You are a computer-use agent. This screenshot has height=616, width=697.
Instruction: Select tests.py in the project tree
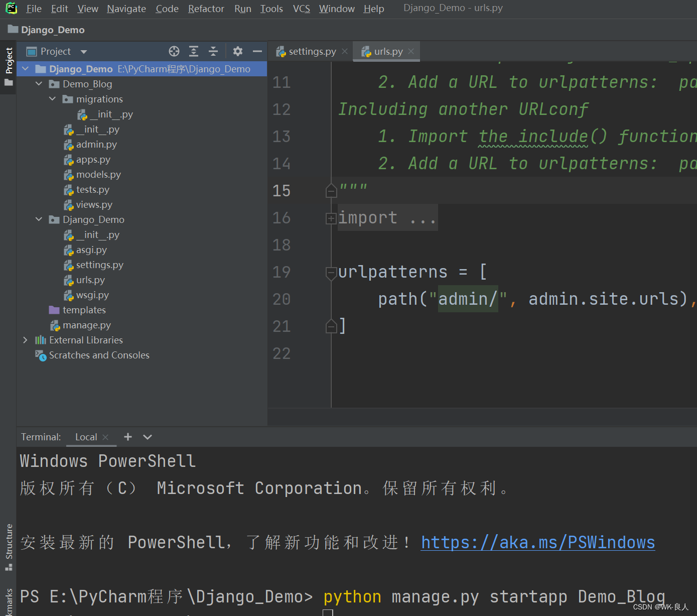coord(92,189)
